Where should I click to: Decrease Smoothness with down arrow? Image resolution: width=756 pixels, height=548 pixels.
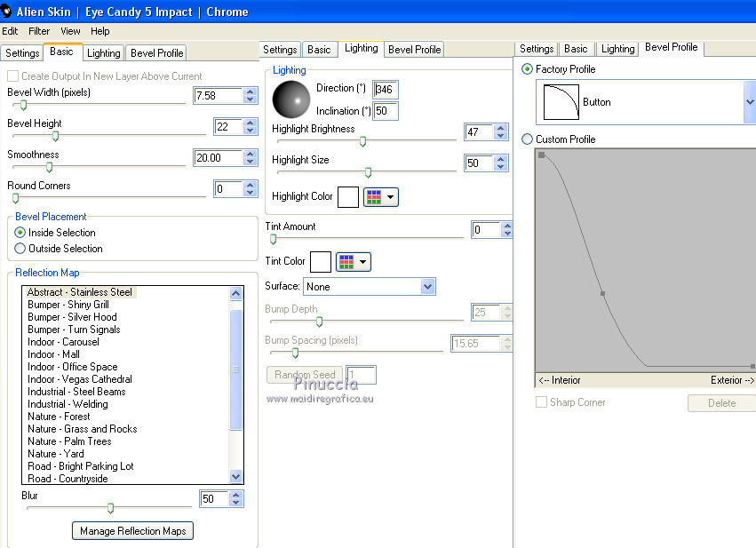point(250,162)
